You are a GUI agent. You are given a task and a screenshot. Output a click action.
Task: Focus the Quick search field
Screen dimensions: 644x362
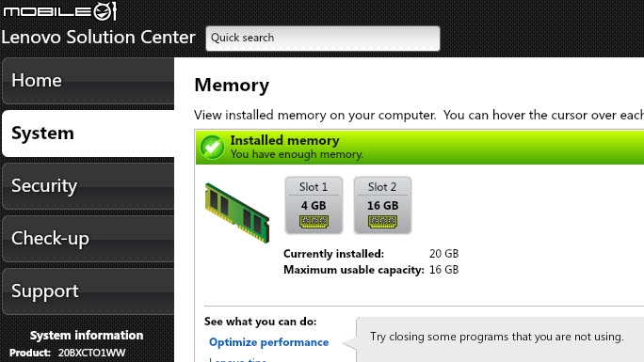tap(323, 39)
